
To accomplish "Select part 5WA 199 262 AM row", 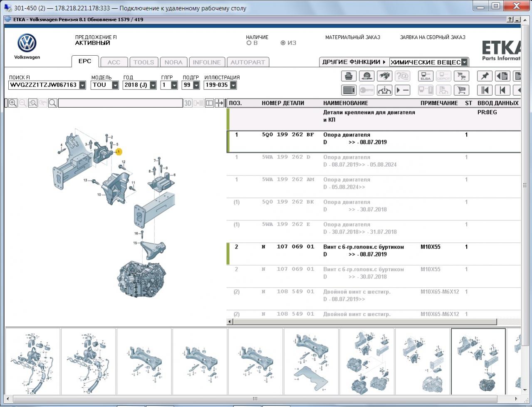I will click(x=374, y=187).
